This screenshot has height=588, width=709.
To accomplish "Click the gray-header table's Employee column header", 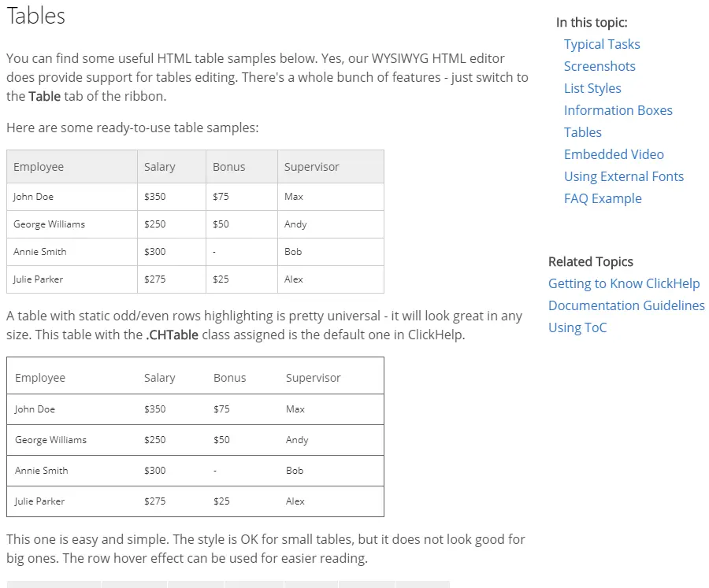I will click(39, 167).
